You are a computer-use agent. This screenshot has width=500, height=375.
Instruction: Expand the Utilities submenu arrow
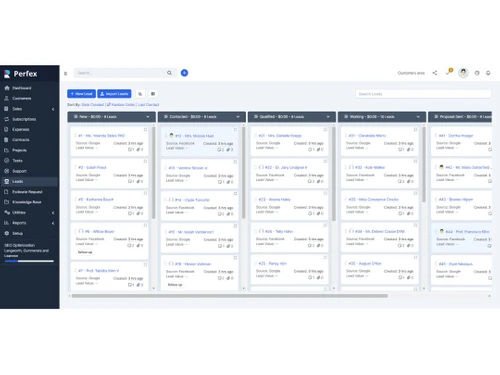(53, 213)
